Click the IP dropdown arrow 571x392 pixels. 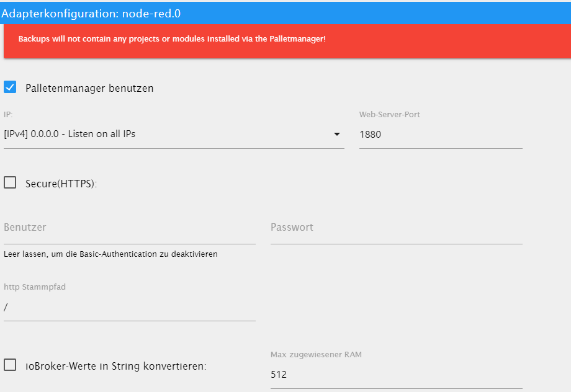[337, 134]
